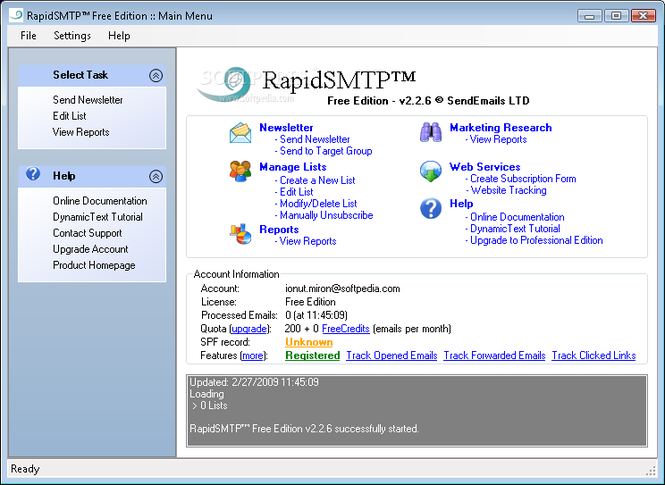The width and height of the screenshot is (665, 485).
Task: Open Online Documentation from sidebar Help
Action: [x=100, y=201]
